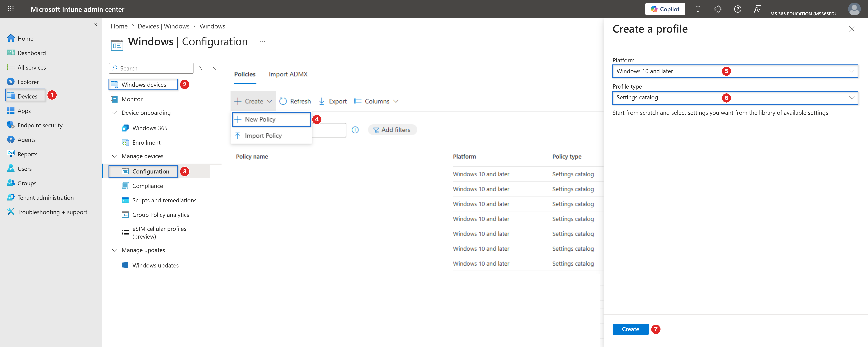This screenshot has width=868, height=347.
Task: Open Copilot in the header
Action: click(x=665, y=9)
